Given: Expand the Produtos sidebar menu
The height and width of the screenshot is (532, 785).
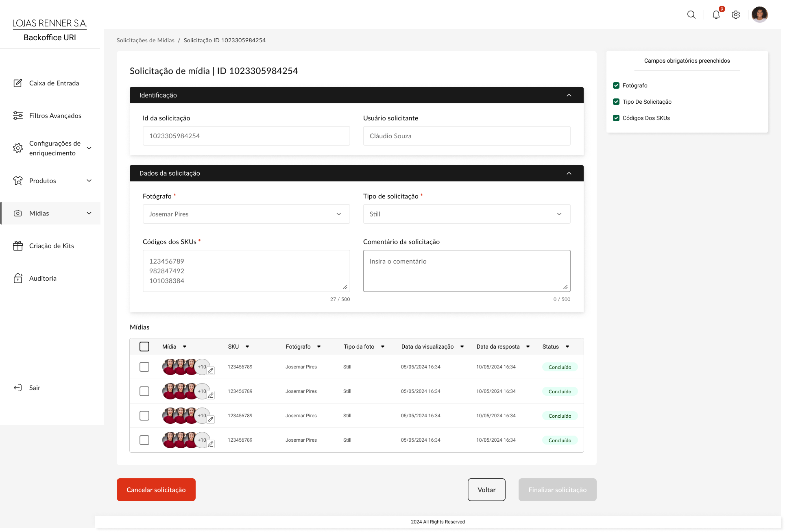Looking at the screenshot, I should point(89,181).
